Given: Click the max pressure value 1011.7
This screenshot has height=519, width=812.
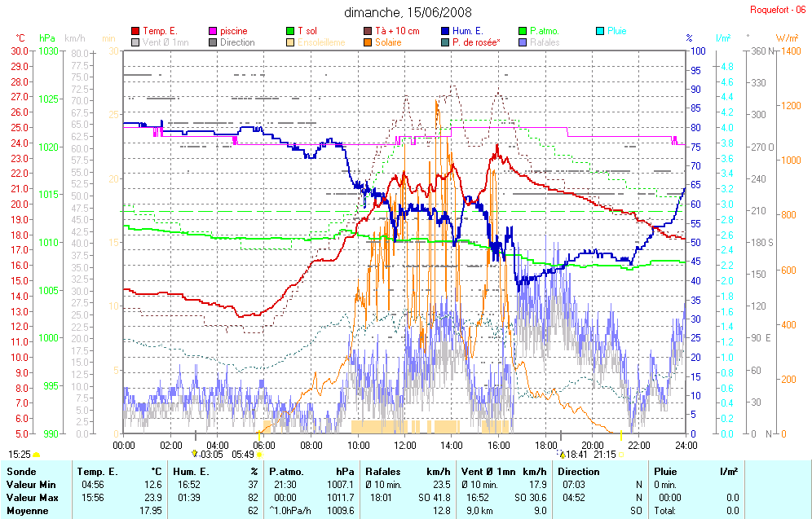Looking at the screenshot, I should [340, 498].
